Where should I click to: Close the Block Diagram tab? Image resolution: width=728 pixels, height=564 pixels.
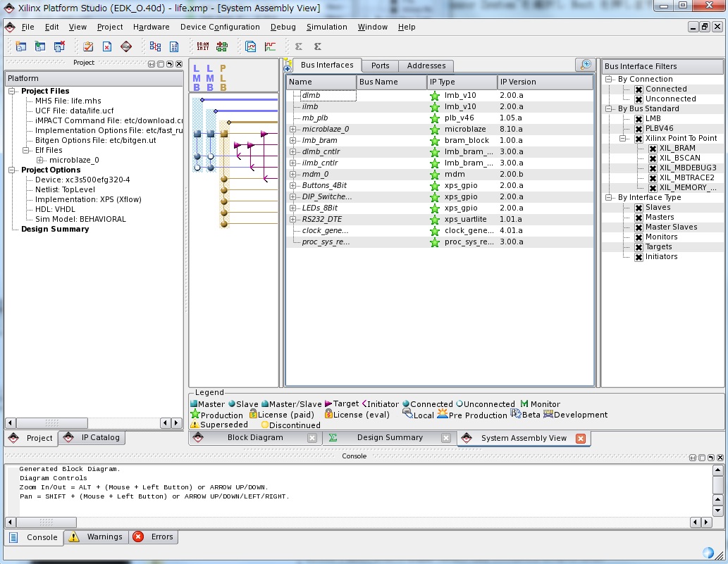tap(312, 438)
